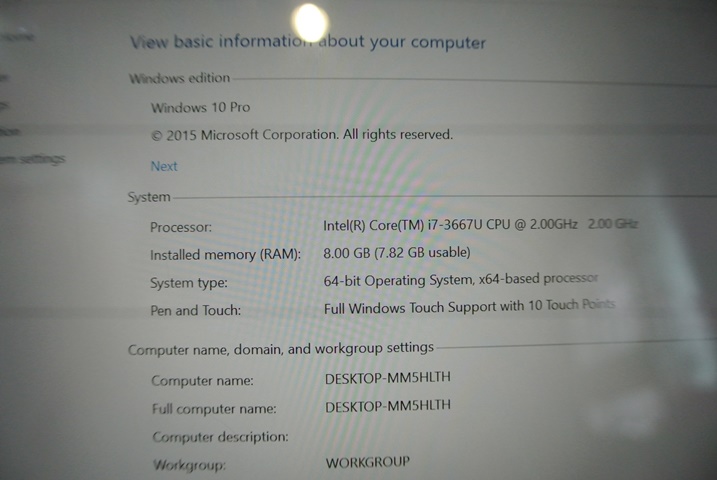The height and width of the screenshot is (480, 717).
Task: Click the 'View basic information about your computer' heading
Action: click(307, 42)
